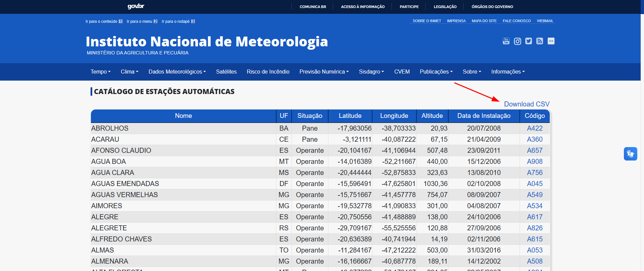Open station code A360

[x=535, y=139]
